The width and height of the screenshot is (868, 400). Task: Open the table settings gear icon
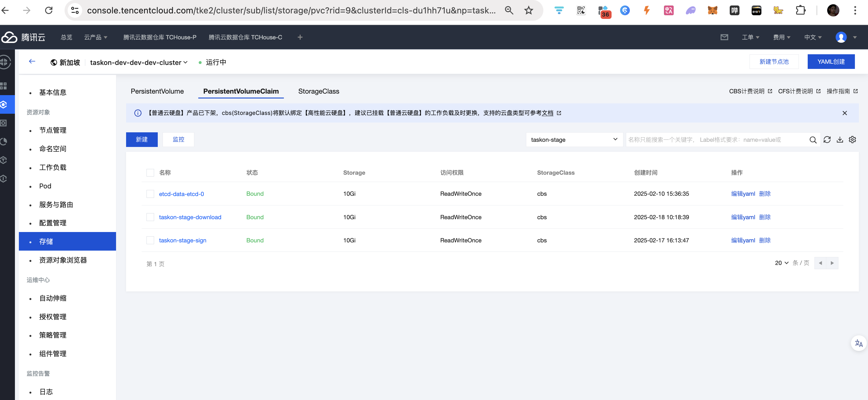852,140
